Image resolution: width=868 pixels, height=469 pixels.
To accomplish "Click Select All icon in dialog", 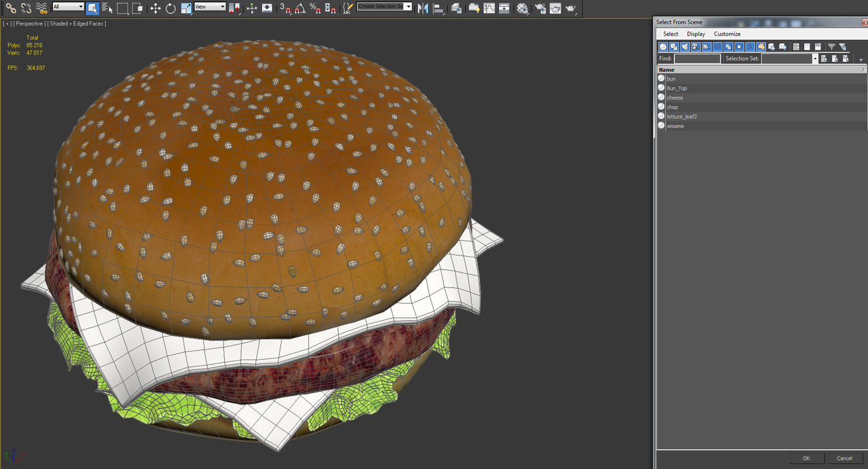I will click(796, 47).
